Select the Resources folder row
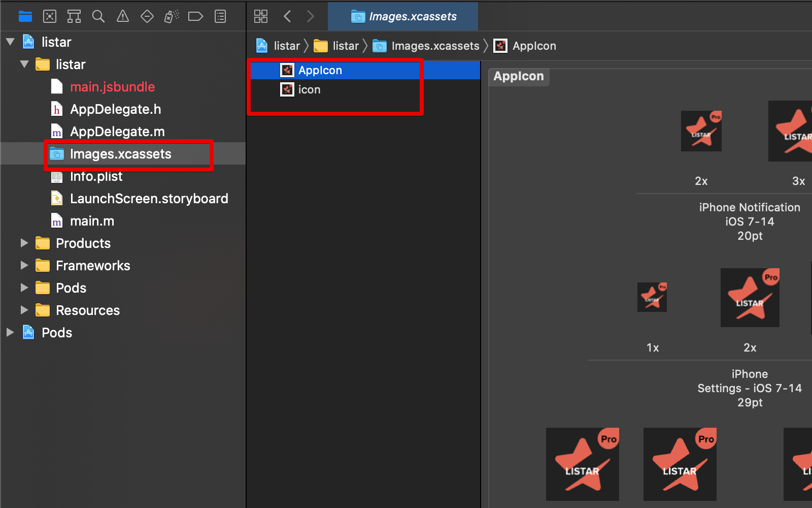This screenshot has height=508, width=812. coord(123,310)
